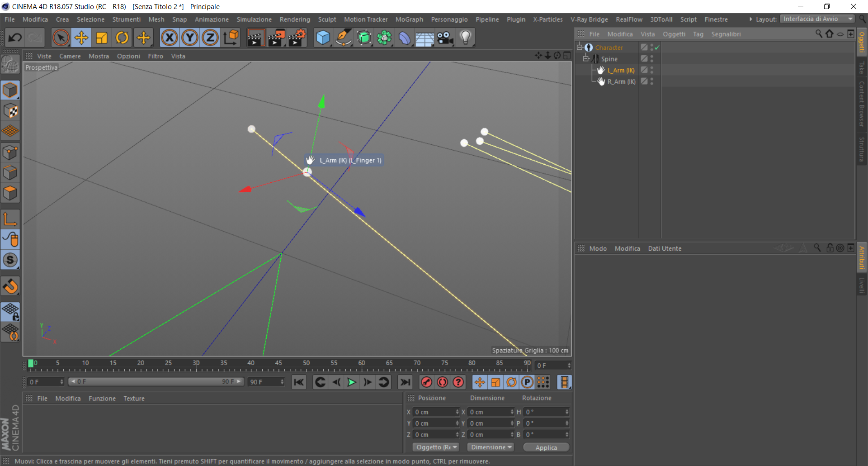Click the Undo arrow icon
868x466 pixels.
15,38
